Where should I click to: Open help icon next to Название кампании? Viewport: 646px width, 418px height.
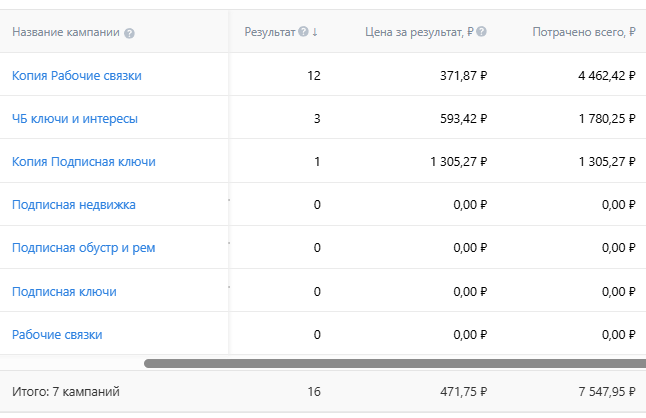129,33
